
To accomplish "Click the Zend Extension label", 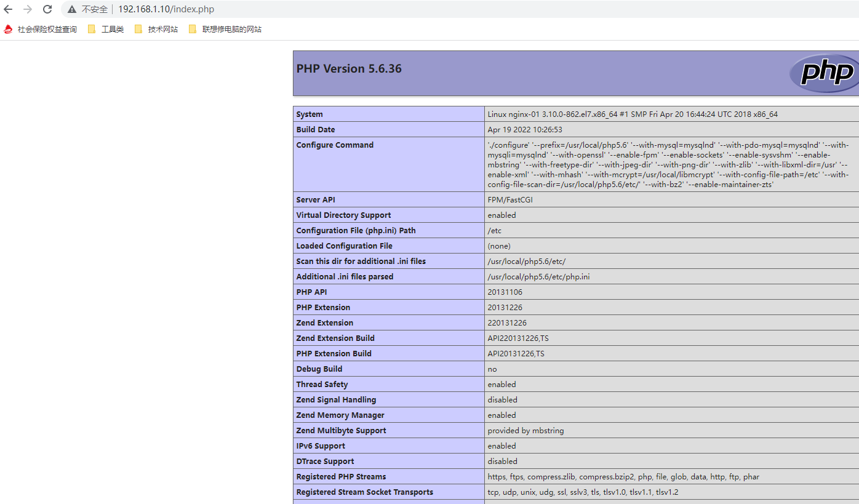I will point(325,323).
